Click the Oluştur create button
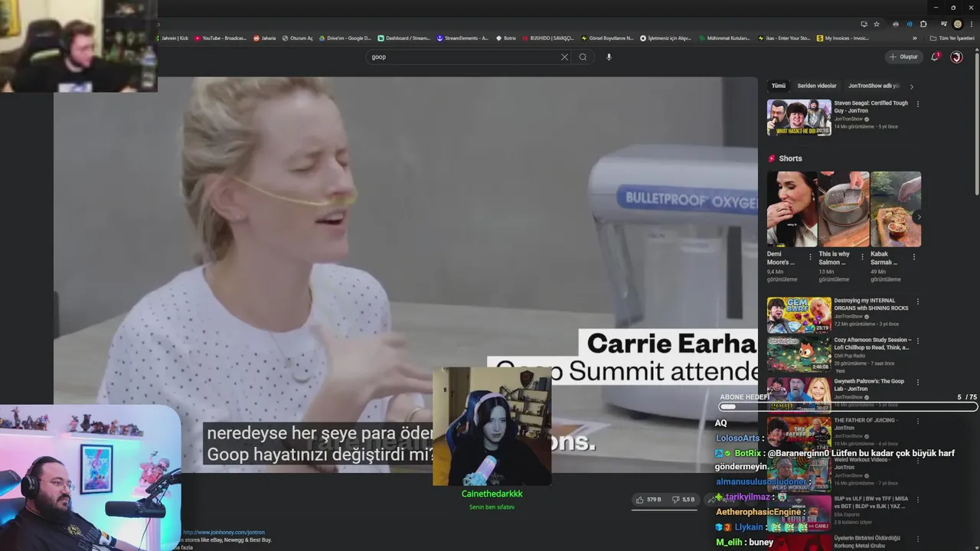Viewport: 980px width, 551px height. [x=903, y=57]
